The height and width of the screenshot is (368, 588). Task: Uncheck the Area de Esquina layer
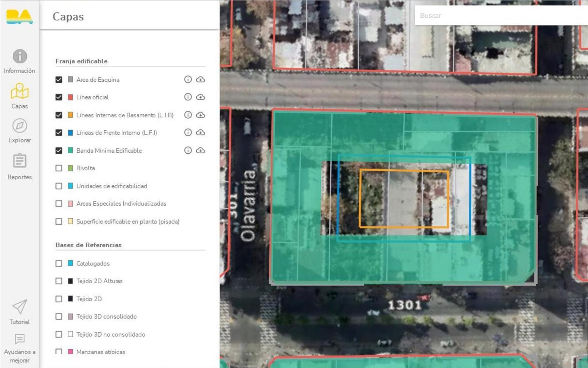click(x=59, y=79)
